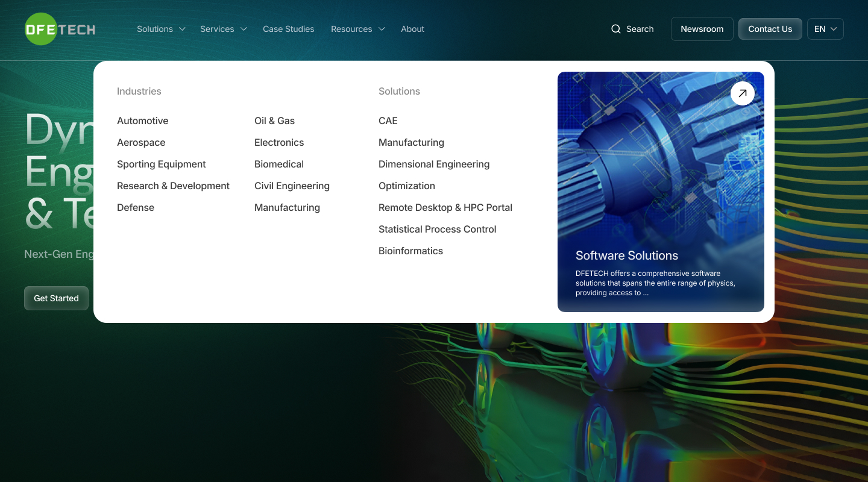
Task: Click the search magnifier icon
Action: pyautogui.click(x=615, y=29)
